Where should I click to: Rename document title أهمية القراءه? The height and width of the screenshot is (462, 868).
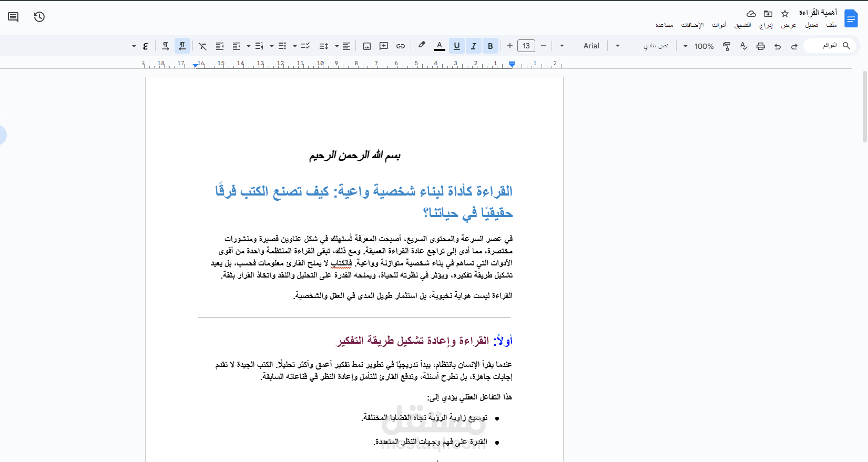point(818,13)
